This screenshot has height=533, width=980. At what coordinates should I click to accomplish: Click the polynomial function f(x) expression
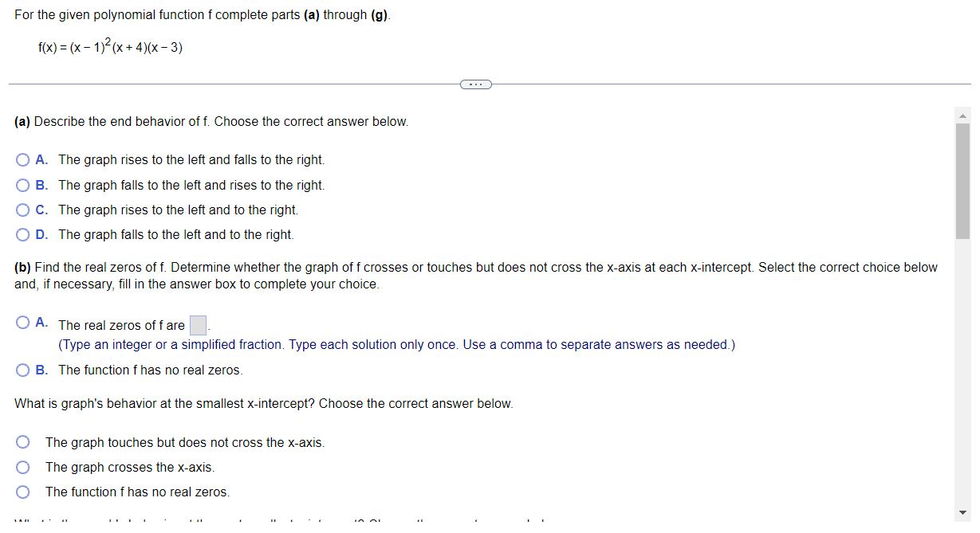click(x=109, y=46)
